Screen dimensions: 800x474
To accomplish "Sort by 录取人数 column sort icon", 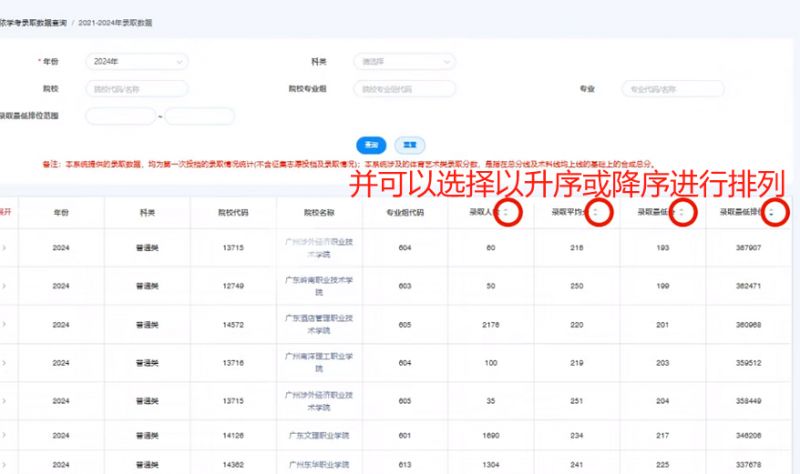I will pyautogui.click(x=510, y=212).
